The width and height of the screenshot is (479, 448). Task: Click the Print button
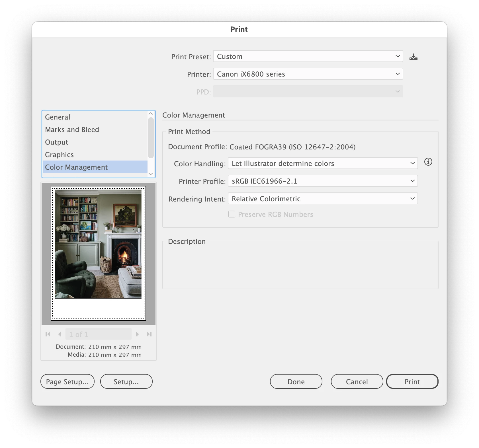412,381
